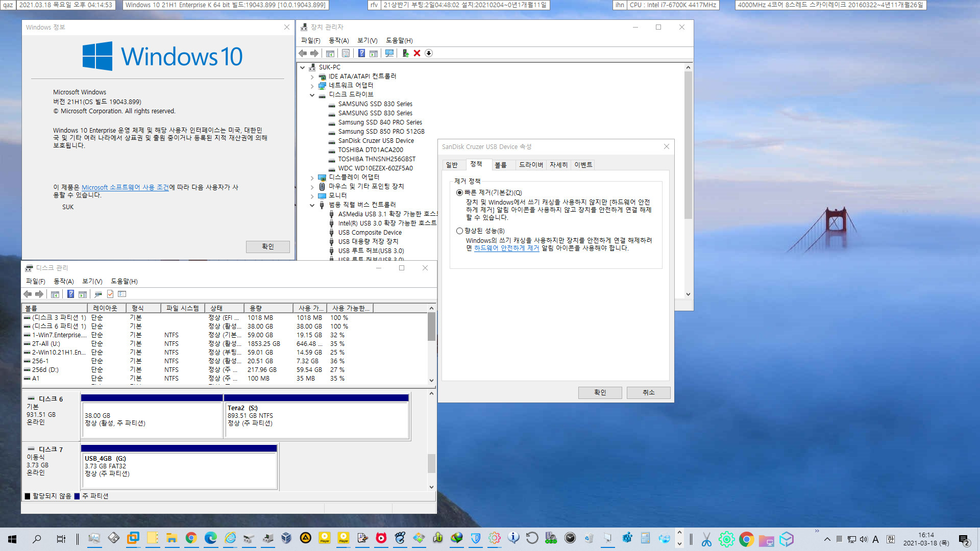This screenshot has height=551, width=980.
Task: Click red X uninstall device icon
Action: 417,53
